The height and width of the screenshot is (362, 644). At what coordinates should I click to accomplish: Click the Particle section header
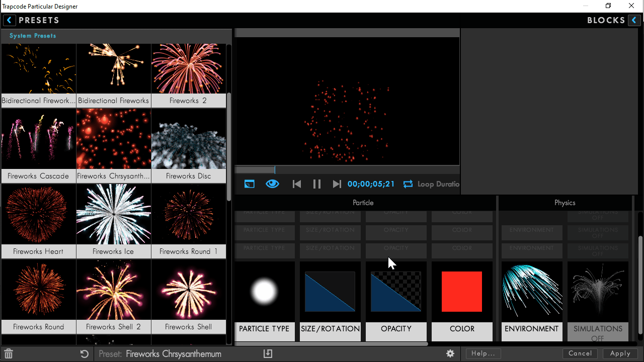[363, 203]
